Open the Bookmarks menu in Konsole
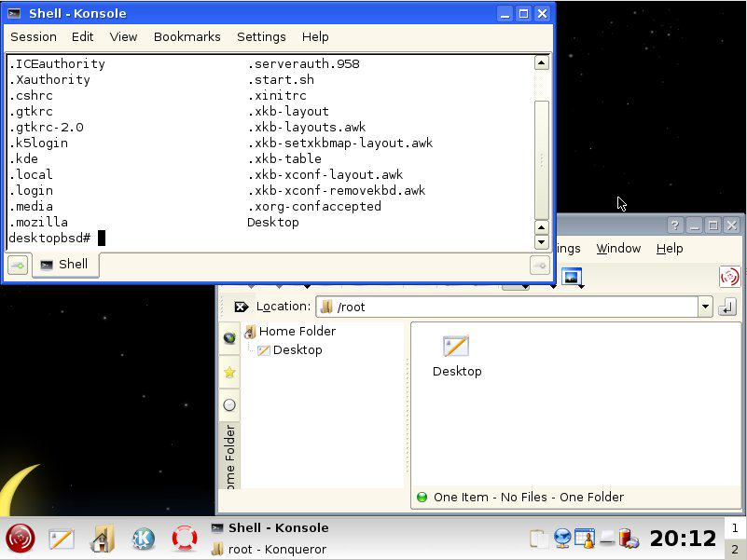The image size is (747, 560). coord(187,36)
